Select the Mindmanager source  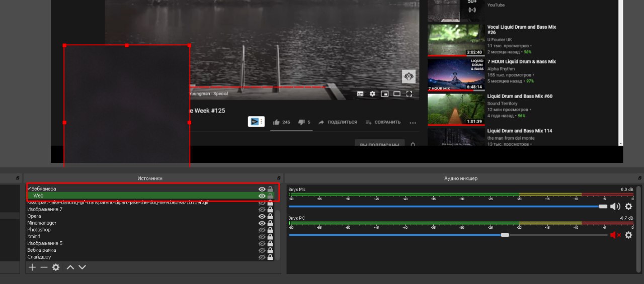point(150,223)
